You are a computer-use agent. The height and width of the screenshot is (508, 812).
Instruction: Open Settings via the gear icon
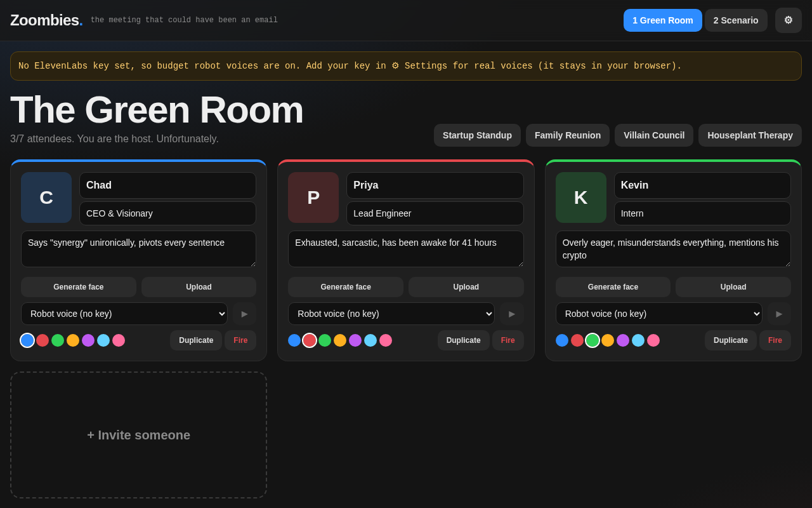789,20
